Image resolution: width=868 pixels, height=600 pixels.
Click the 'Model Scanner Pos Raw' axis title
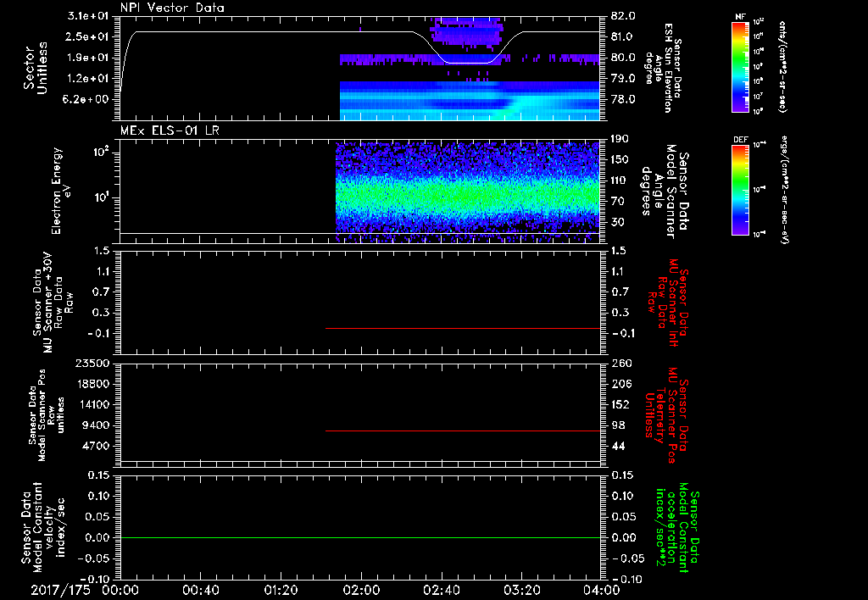47,415
